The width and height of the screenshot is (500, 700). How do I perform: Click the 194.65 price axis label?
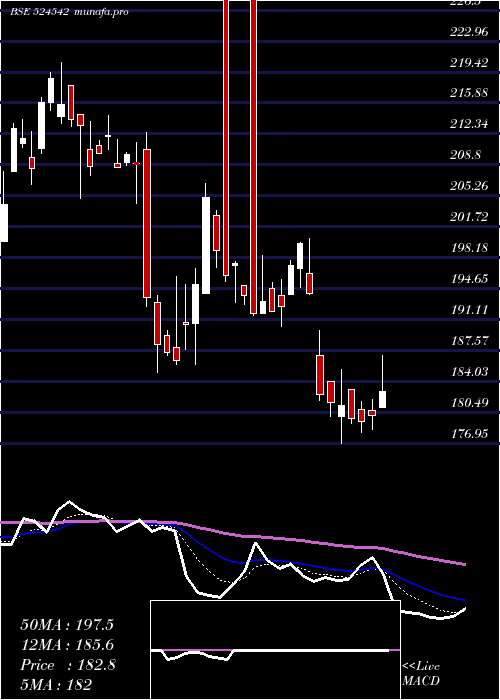[469, 279]
